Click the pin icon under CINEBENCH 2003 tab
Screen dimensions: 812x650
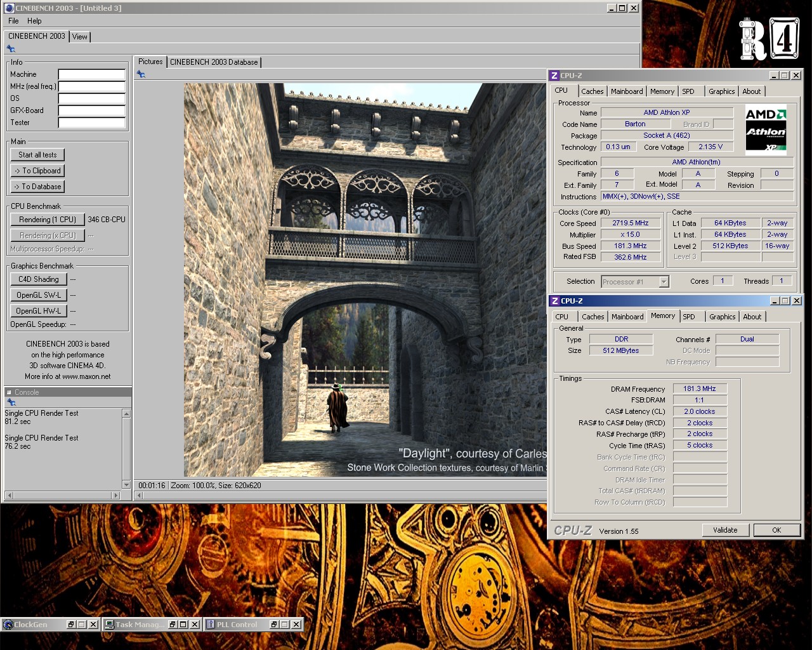coord(11,49)
